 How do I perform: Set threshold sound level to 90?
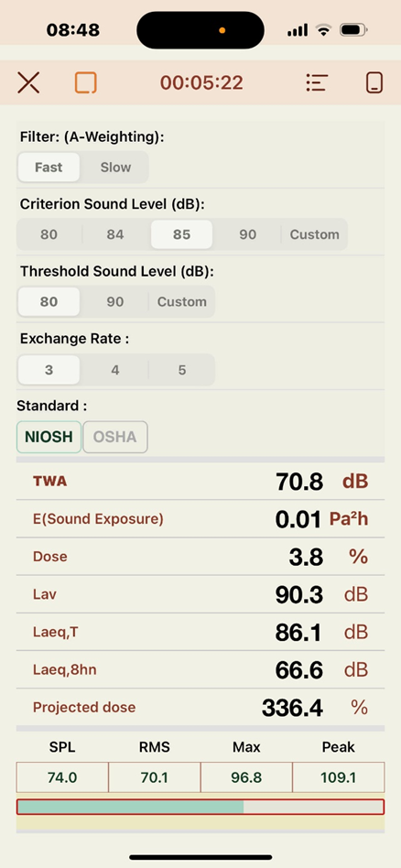point(115,302)
